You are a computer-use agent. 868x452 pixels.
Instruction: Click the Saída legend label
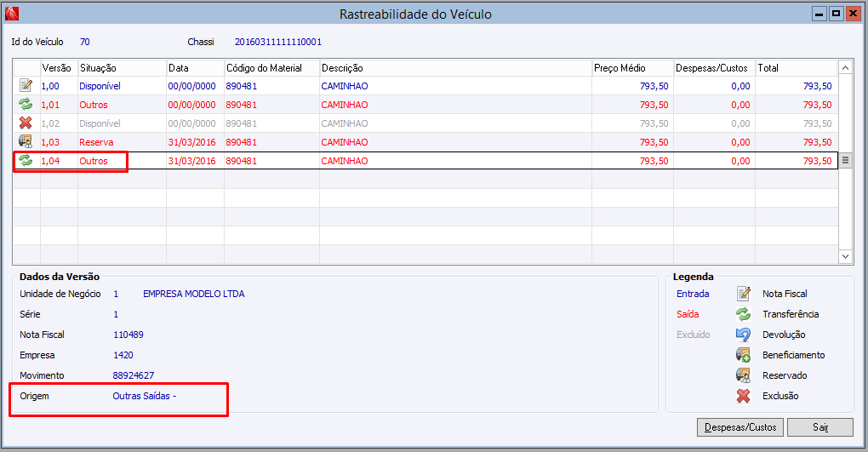(688, 314)
